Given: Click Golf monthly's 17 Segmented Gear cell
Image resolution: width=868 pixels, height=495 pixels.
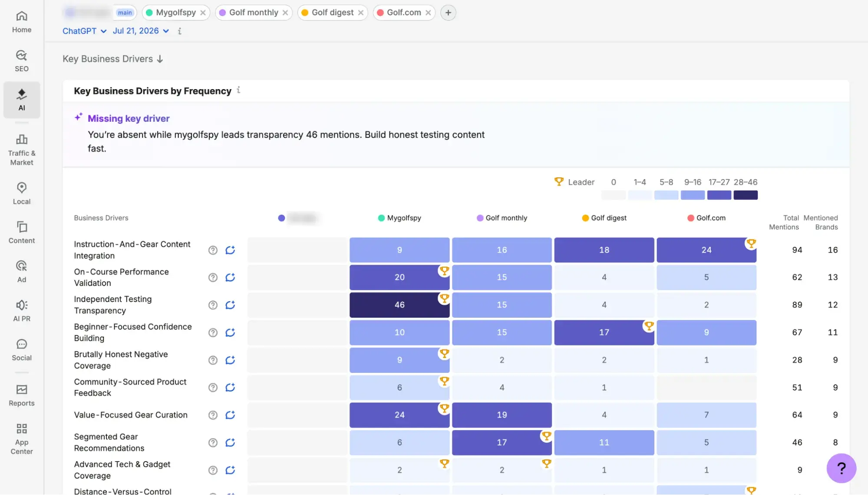Looking at the screenshot, I should (x=502, y=442).
